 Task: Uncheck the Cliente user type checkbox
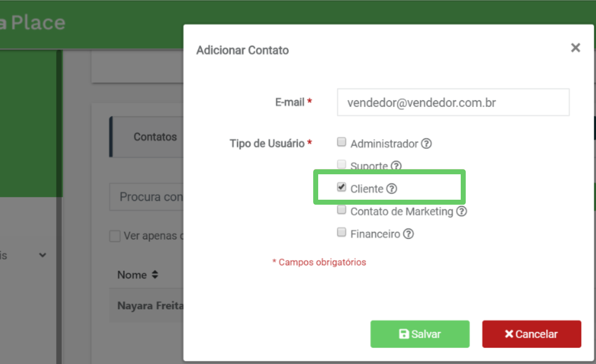341,187
